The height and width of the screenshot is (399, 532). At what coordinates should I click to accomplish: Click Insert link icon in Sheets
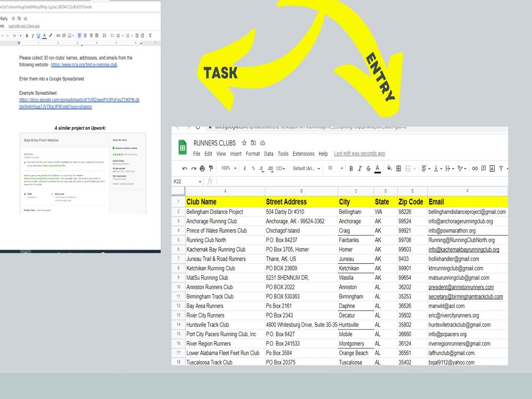click(475, 168)
